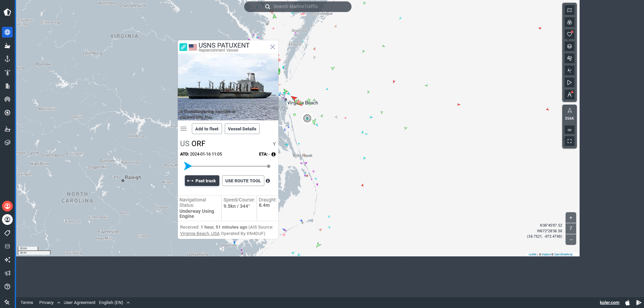Select the distance compass measure tool

point(570,95)
